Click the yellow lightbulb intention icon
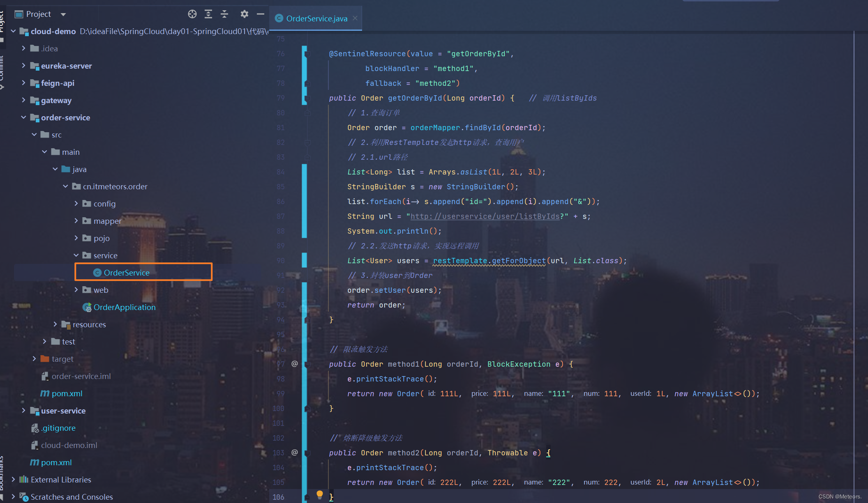This screenshot has width=868, height=503. (320, 494)
